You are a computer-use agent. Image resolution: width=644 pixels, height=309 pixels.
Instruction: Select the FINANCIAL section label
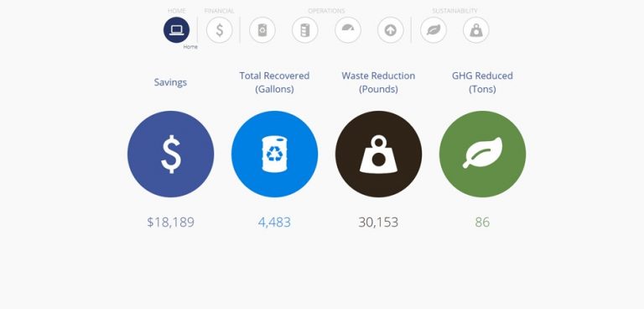pos(220,11)
